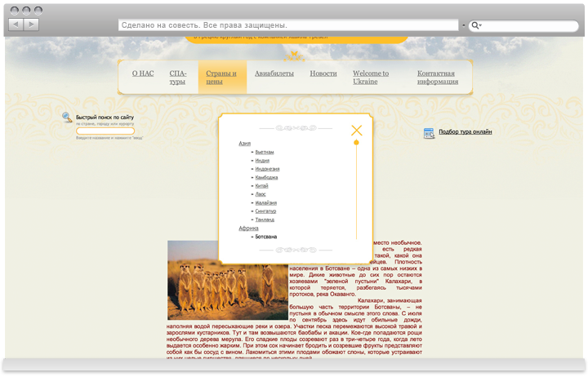Open Контактная информация menu item
Image resolution: width=588 pixels, height=377 pixels.
pyautogui.click(x=438, y=78)
